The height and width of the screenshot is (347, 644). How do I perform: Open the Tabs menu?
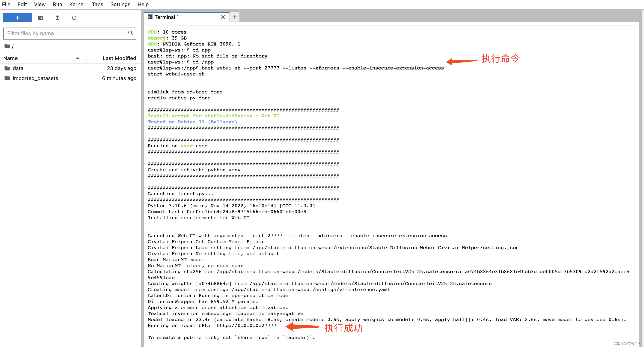(x=97, y=4)
